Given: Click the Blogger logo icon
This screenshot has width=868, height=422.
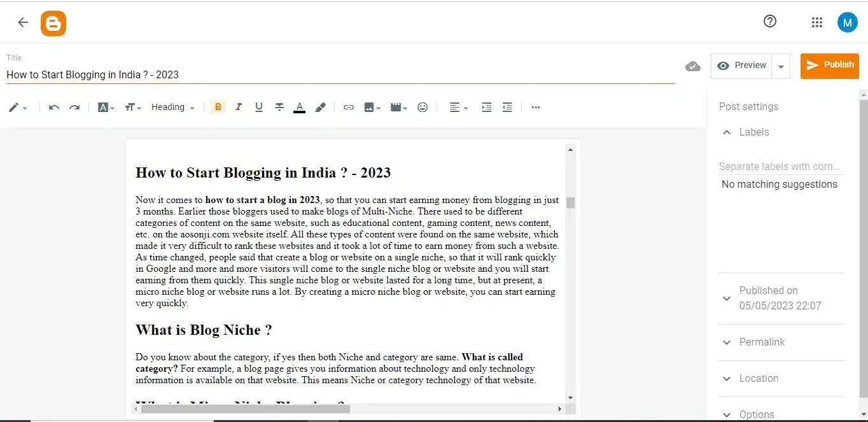Looking at the screenshot, I should click(53, 22).
